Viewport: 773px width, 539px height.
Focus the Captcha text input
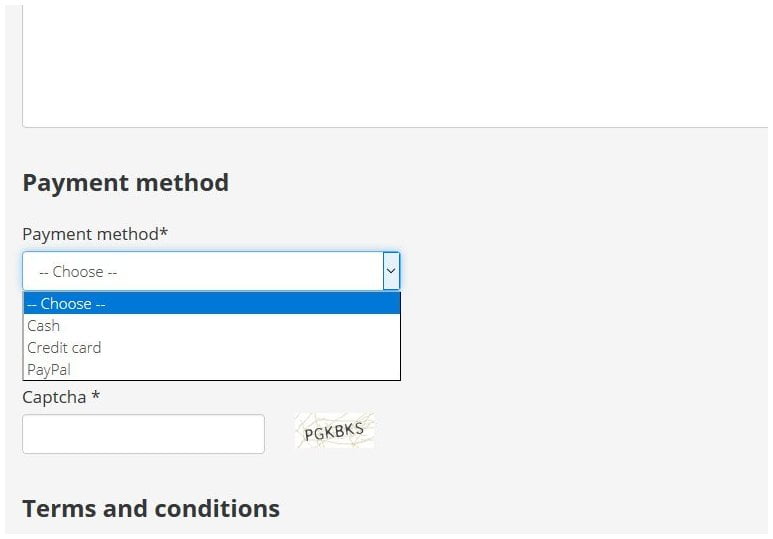(143, 434)
